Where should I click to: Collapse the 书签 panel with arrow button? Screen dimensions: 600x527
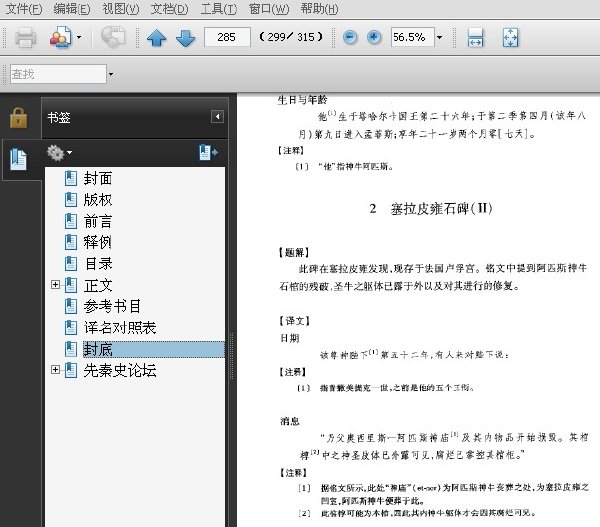pos(217,116)
